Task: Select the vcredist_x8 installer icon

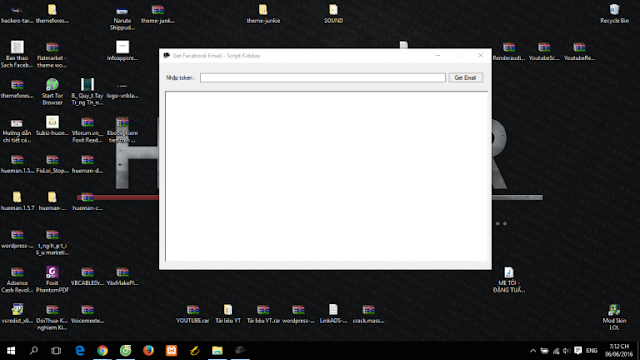Action: pyautogui.click(x=17, y=314)
